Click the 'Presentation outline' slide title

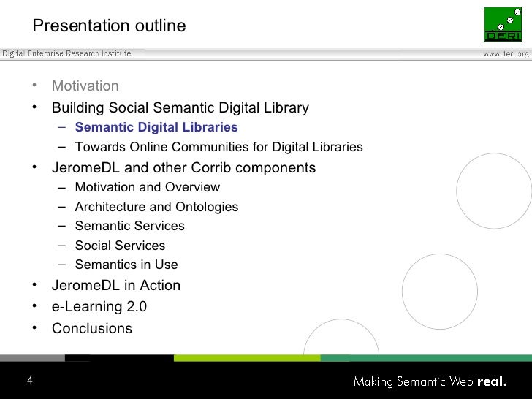tap(109, 26)
